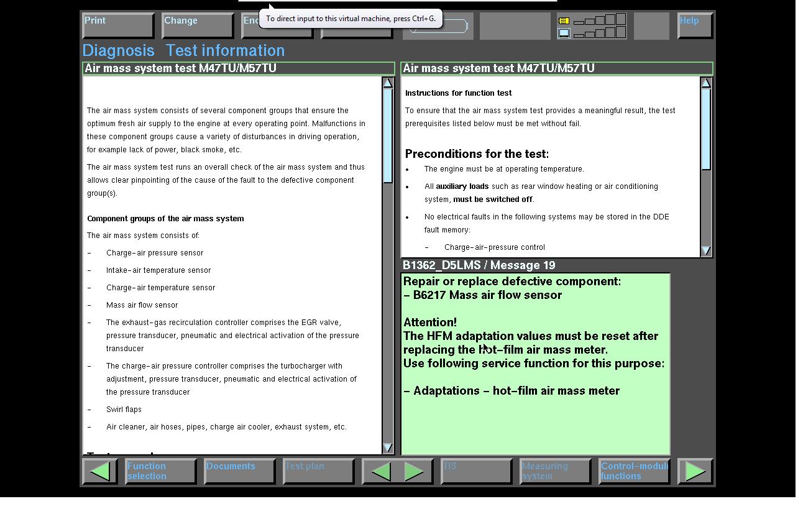Click 'Intake-air temperature sensor' list item
The height and width of the screenshot is (532, 798).
158,270
